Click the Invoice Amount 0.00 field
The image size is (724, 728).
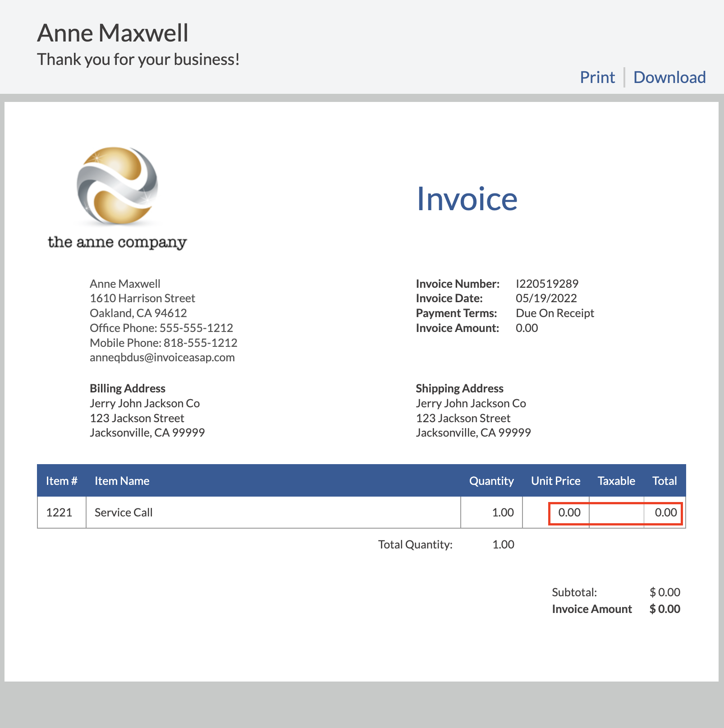click(x=527, y=328)
